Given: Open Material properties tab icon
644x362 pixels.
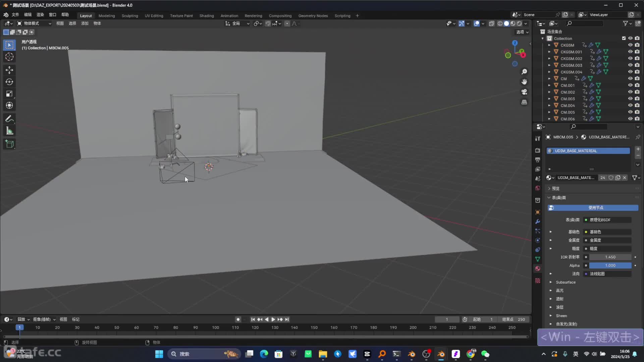Looking at the screenshot, I should pos(538,268).
